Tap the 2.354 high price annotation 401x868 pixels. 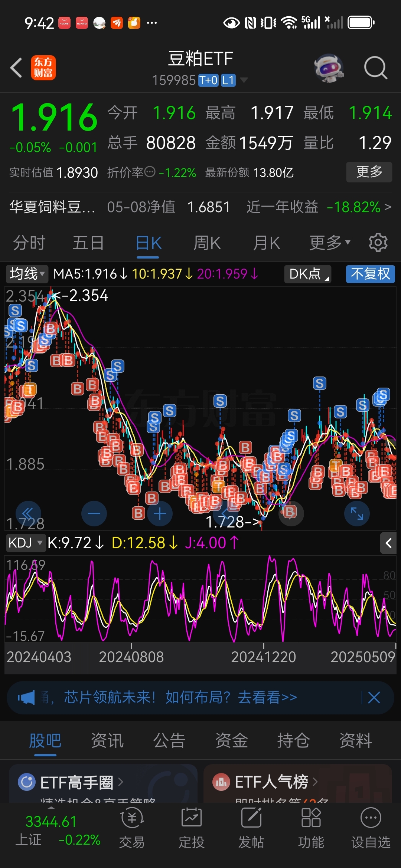(x=81, y=296)
